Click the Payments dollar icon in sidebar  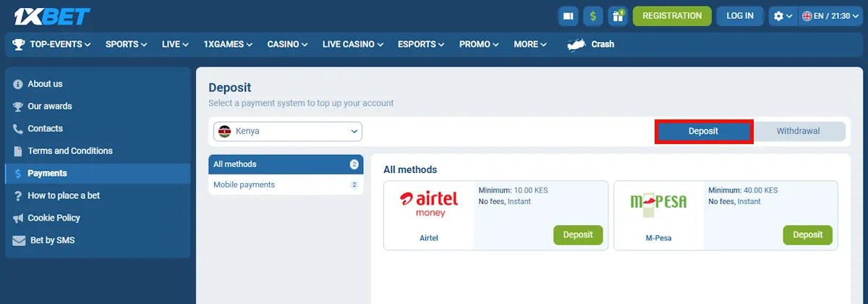[x=18, y=174]
